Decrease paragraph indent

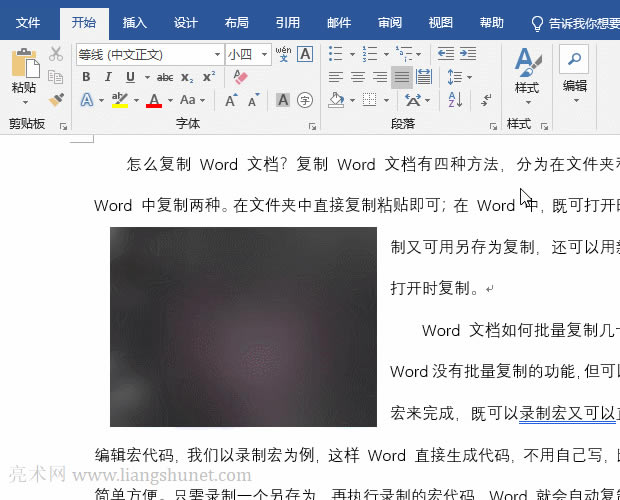(446, 54)
